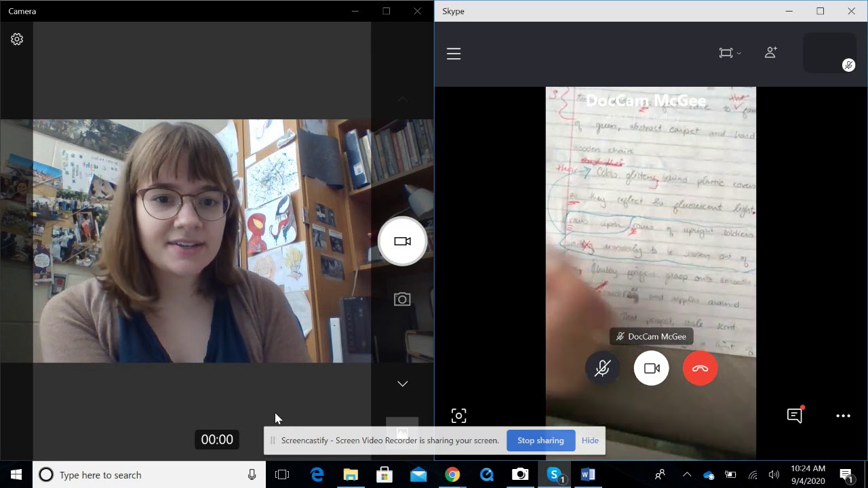Stop sharing screen via Screencastify bar
This screenshot has height=488, width=868.
click(x=540, y=441)
